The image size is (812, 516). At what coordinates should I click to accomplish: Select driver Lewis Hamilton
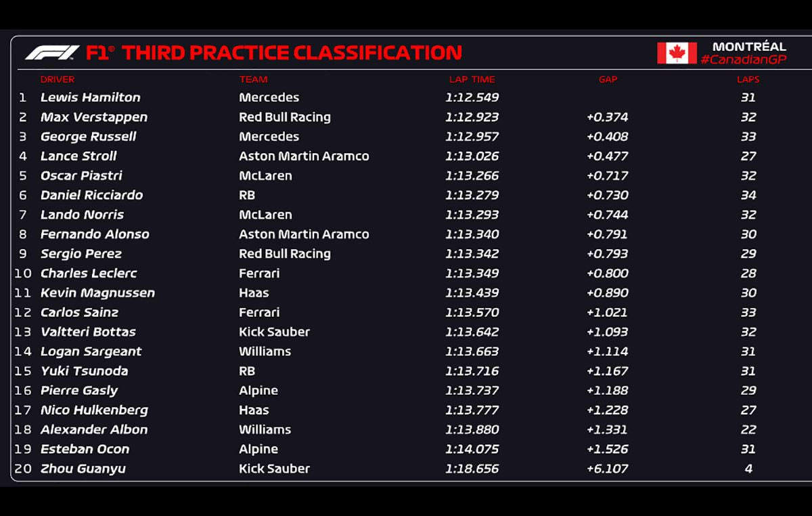[91, 98]
